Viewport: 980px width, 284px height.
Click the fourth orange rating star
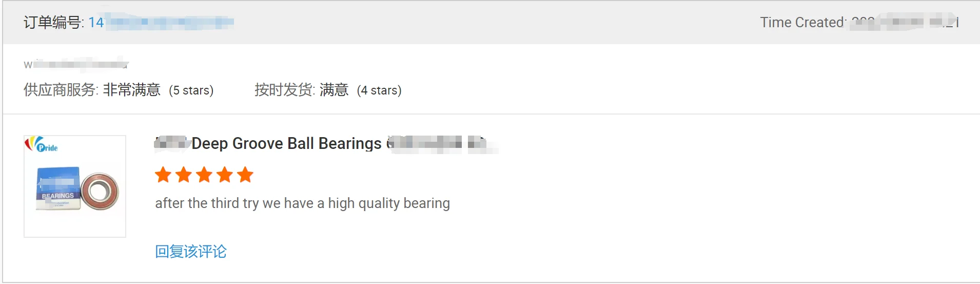[x=225, y=175]
